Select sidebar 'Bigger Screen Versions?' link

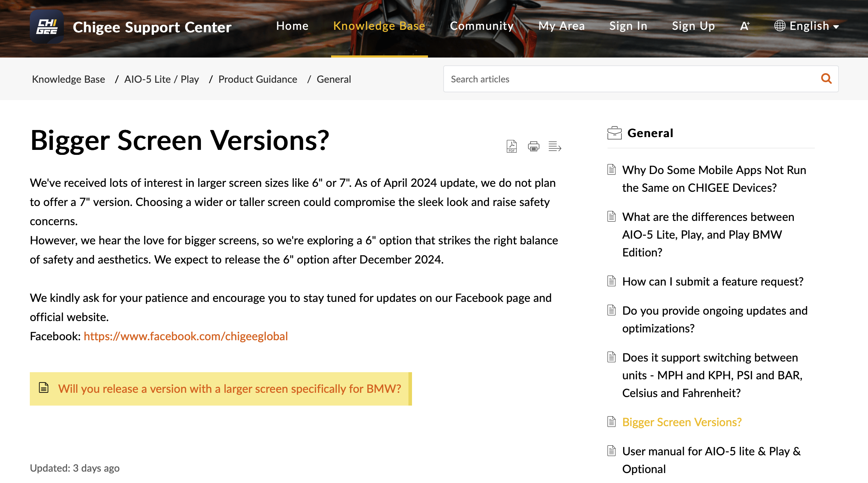coord(682,422)
